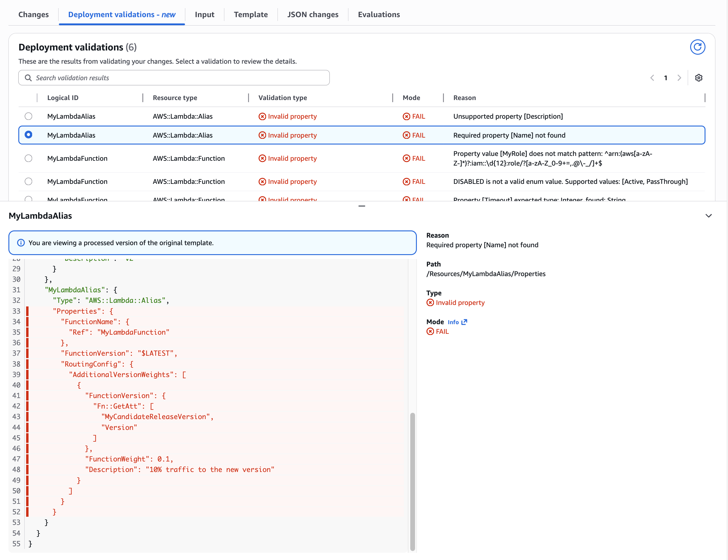The height and width of the screenshot is (560, 728).
Task: Go to next page arrow
Action: pyautogui.click(x=679, y=78)
